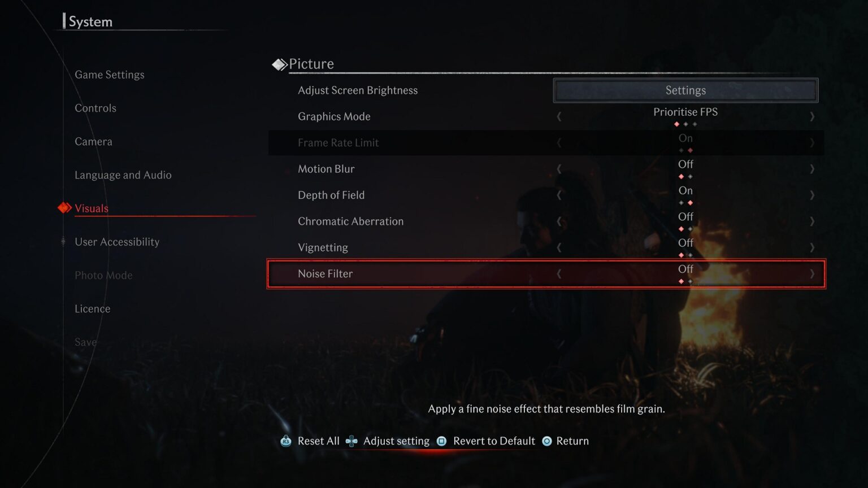The width and height of the screenshot is (868, 488).
Task: Click the D-pad Adjust setting icon
Action: 351,441
